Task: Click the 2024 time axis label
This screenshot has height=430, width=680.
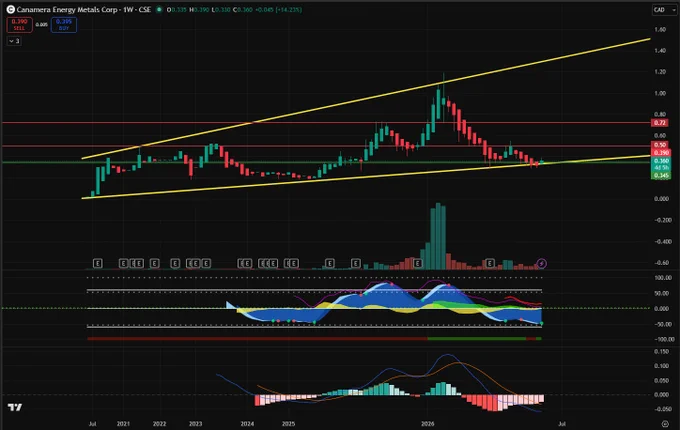Action: pyautogui.click(x=247, y=423)
